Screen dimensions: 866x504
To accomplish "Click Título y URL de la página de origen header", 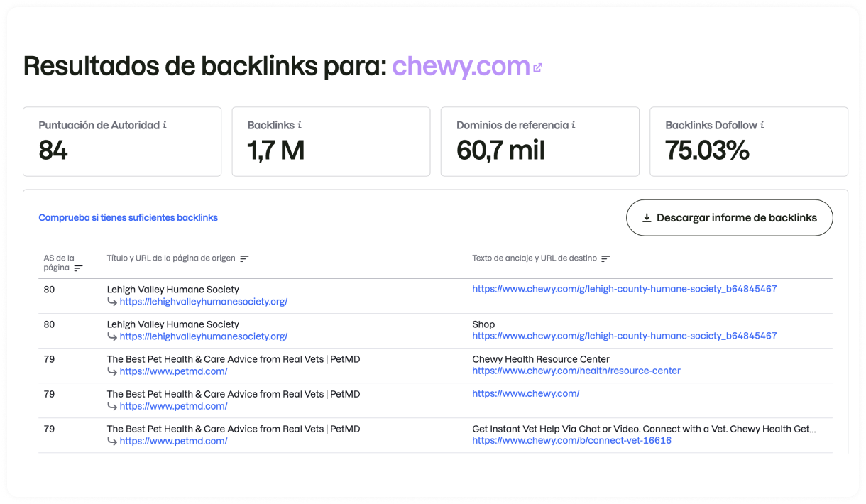I will pyautogui.click(x=171, y=258).
